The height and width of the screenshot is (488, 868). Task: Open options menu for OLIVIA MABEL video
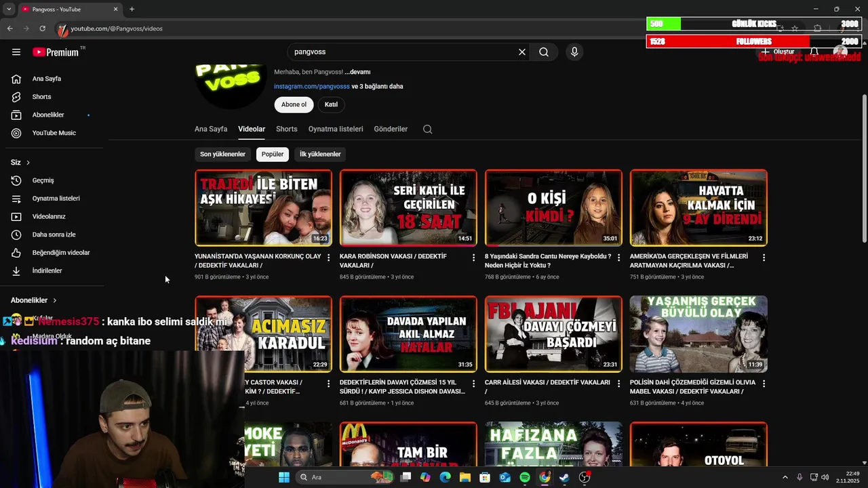coord(764,384)
